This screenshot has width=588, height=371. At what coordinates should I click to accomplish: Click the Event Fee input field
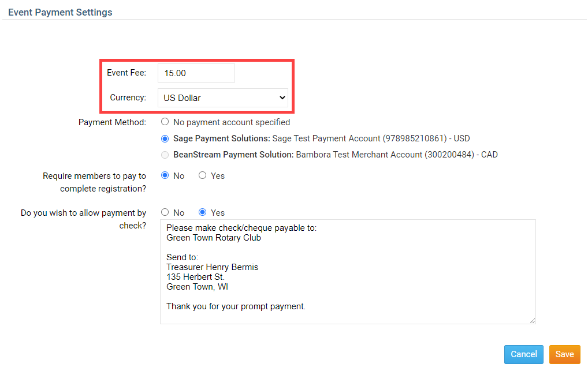pos(196,73)
